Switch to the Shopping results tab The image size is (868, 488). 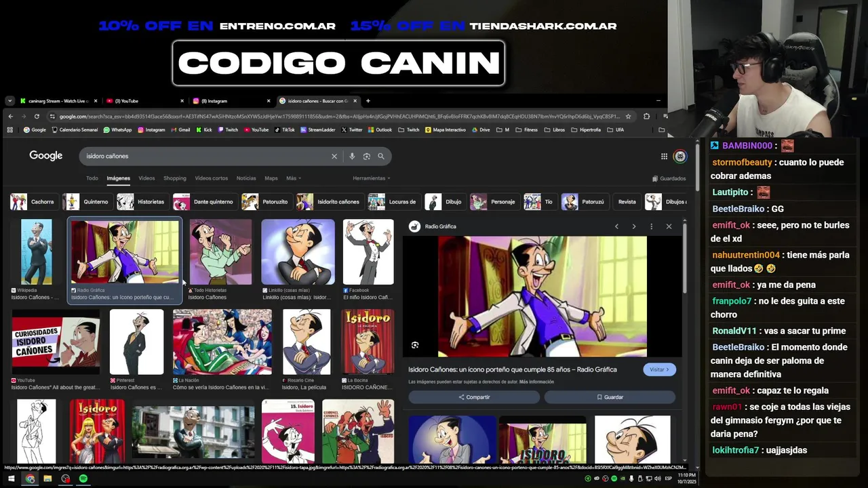pyautogui.click(x=174, y=178)
